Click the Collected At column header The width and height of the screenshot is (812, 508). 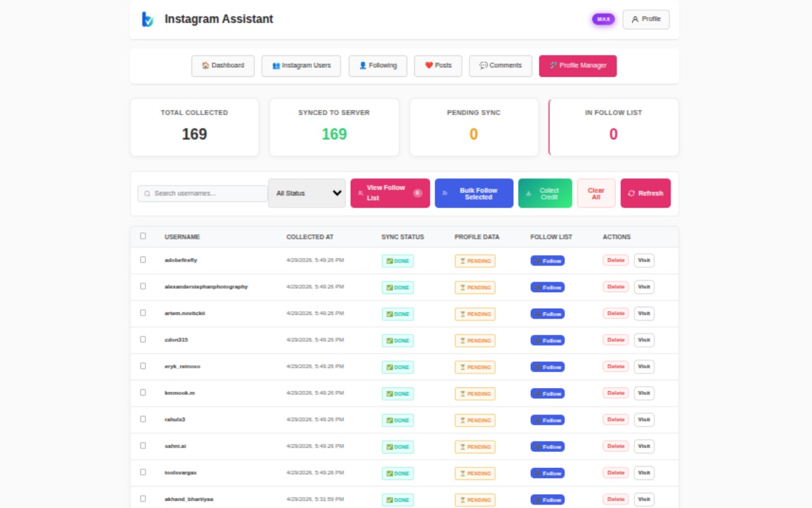point(310,237)
